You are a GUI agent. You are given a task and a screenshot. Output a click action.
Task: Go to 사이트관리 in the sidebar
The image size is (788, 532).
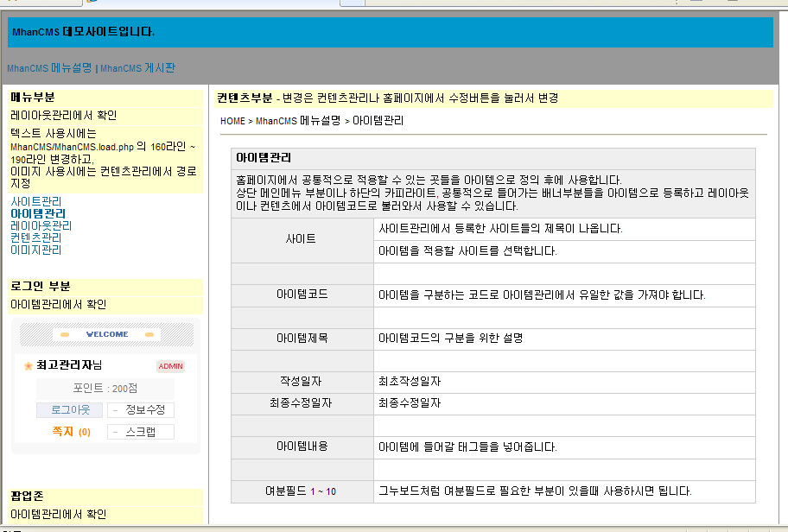(x=35, y=201)
